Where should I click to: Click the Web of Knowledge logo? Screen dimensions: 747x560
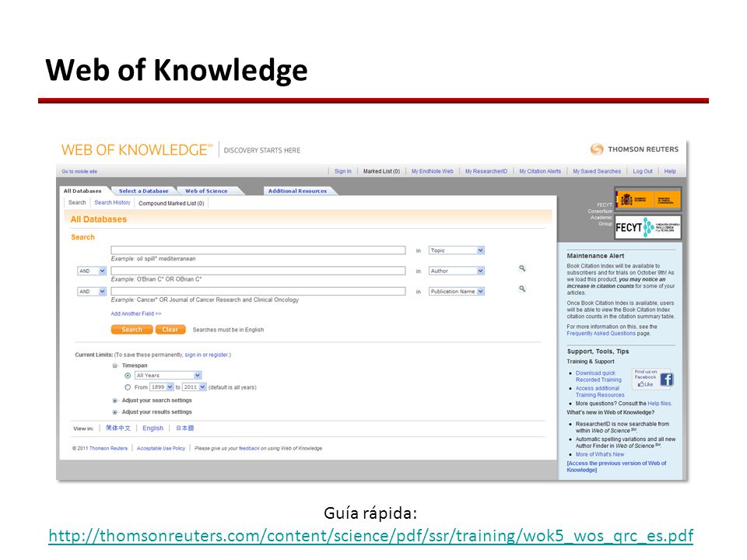(x=137, y=150)
